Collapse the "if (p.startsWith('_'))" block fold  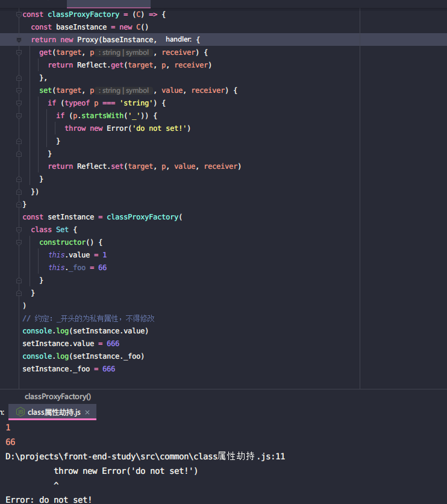pos(19,116)
